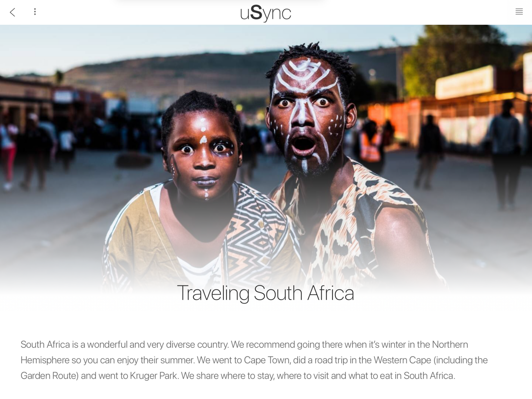The image size is (532, 399).
Task: Tap the bold S in the uSync logo
Action: [256, 12]
